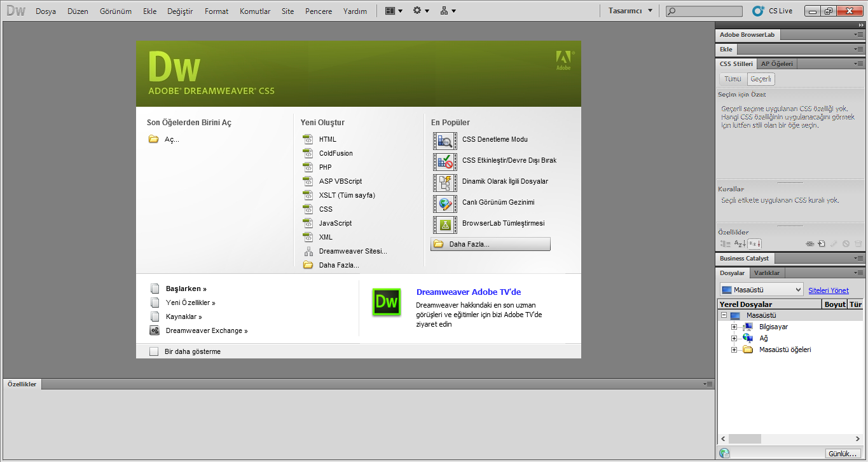Switch CSS panel to Geçerli mode
This screenshot has height=462, width=868.
(x=761, y=79)
